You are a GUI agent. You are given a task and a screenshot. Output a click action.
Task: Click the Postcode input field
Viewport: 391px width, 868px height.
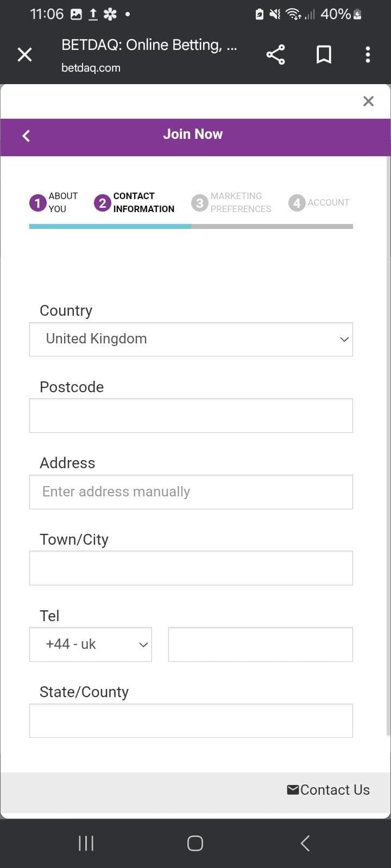coord(191,415)
